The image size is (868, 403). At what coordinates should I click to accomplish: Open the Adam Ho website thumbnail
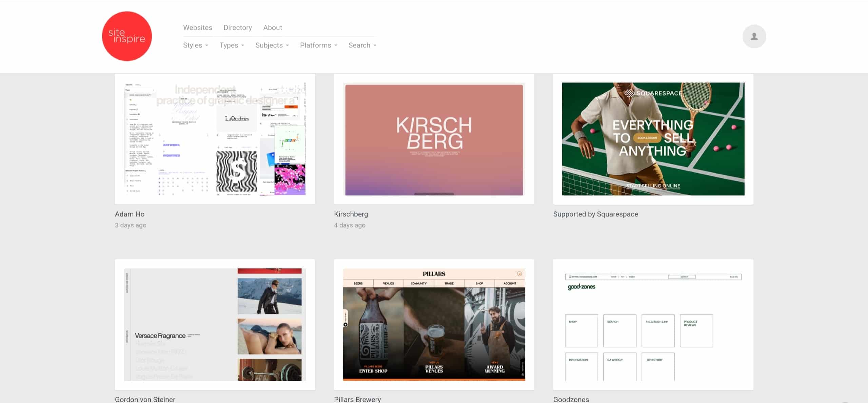(215, 139)
